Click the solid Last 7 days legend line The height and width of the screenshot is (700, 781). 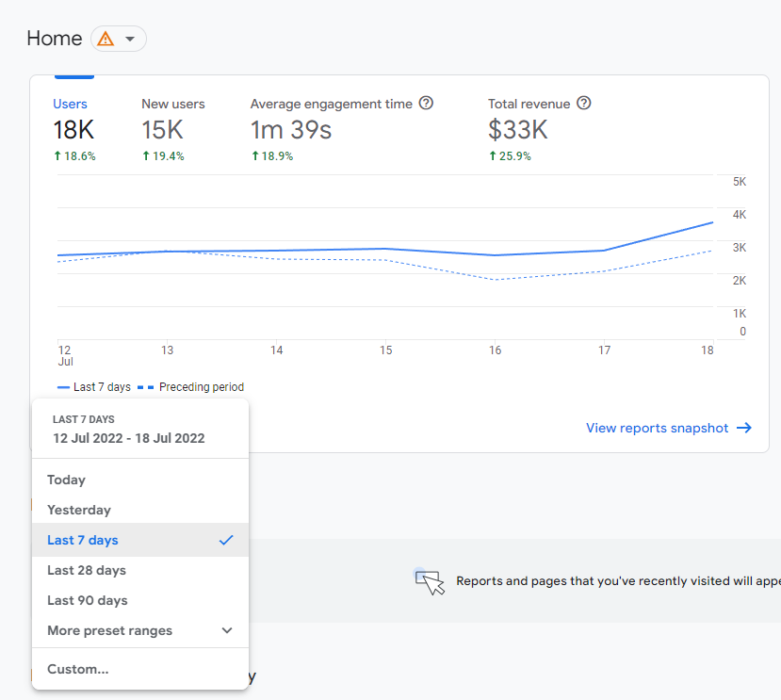[64, 387]
